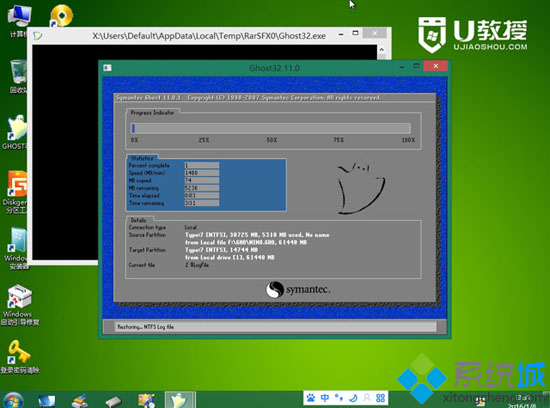Click the paintbrush icon on the taskbar

click(x=79, y=400)
